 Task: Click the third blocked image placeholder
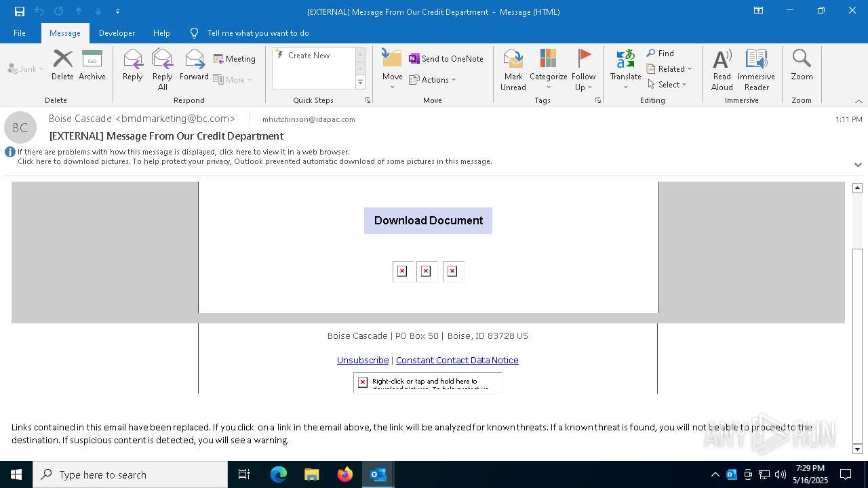452,271
